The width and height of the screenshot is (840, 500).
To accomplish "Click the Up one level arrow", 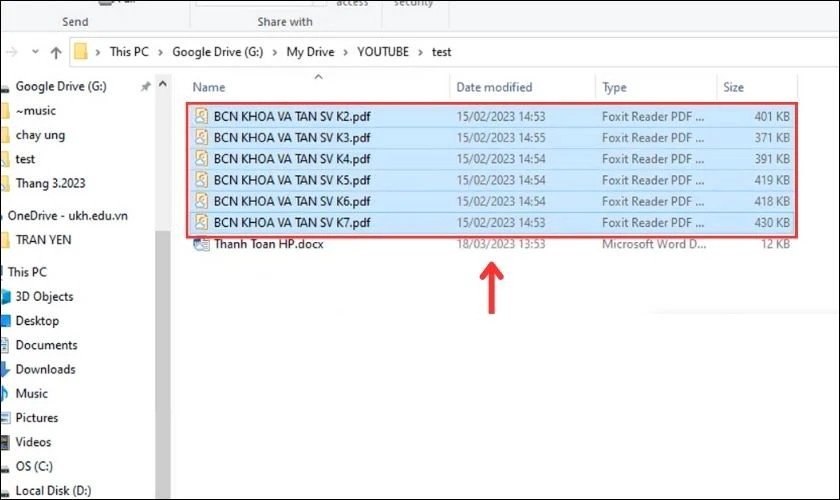I will [x=56, y=52].
